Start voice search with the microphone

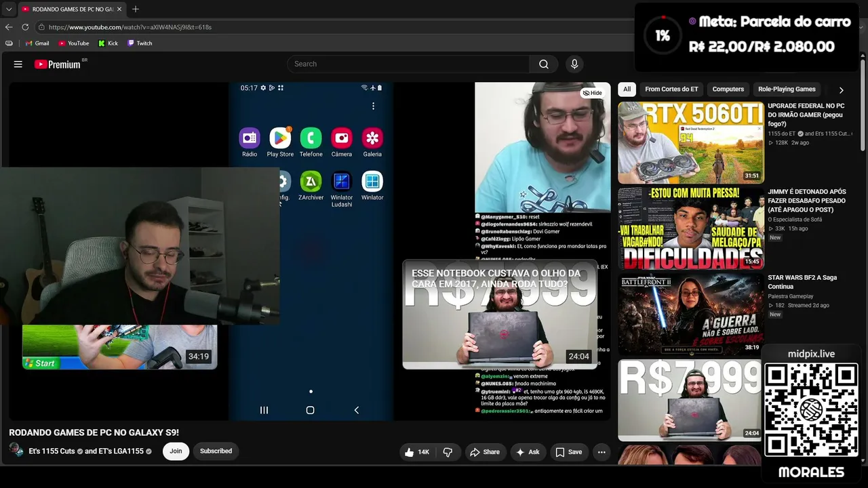574,64
